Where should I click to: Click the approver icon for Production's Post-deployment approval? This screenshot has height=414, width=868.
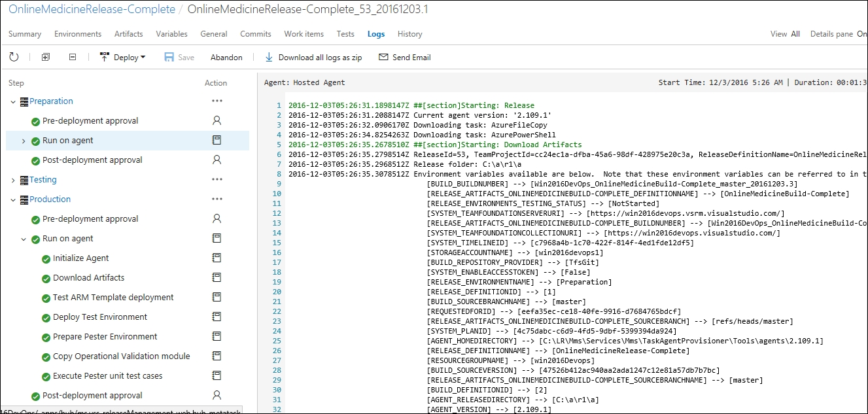pos(217,396)
